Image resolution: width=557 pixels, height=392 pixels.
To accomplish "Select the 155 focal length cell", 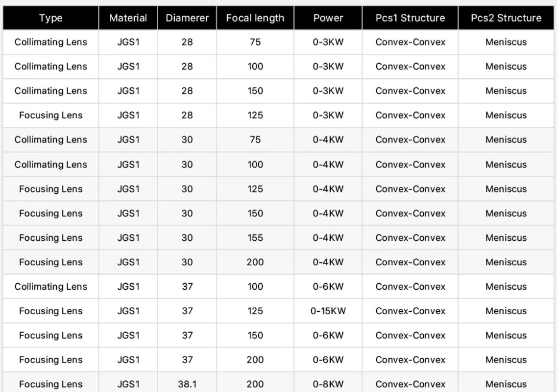I will 255,238.
